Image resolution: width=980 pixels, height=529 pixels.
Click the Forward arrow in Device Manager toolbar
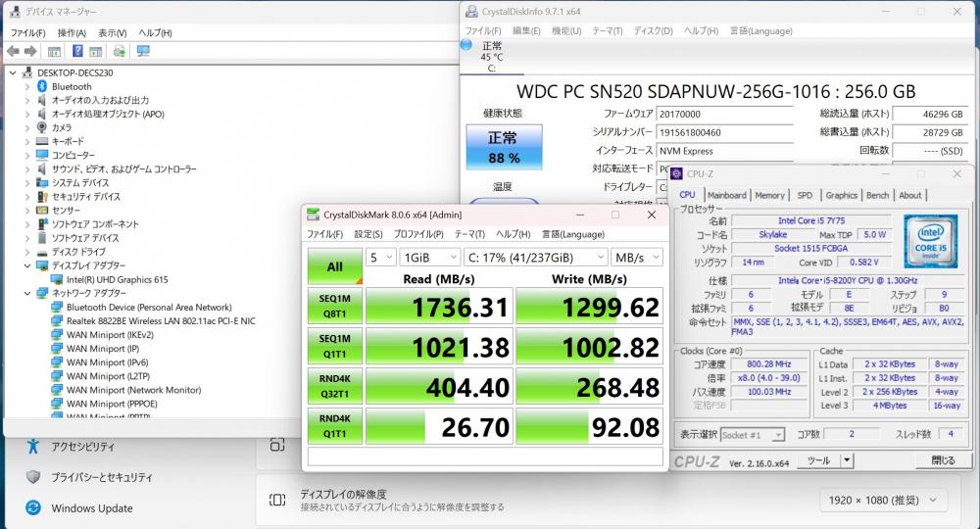pos(30,51)
